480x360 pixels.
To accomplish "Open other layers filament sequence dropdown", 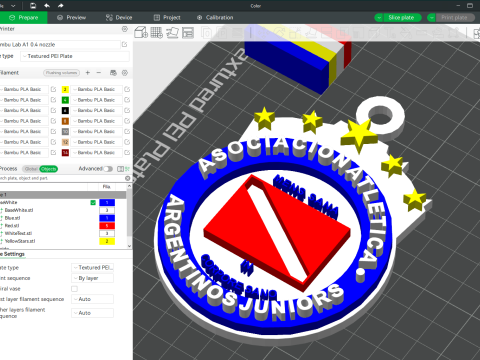I will pyautogui.click(x=92, y=313).
